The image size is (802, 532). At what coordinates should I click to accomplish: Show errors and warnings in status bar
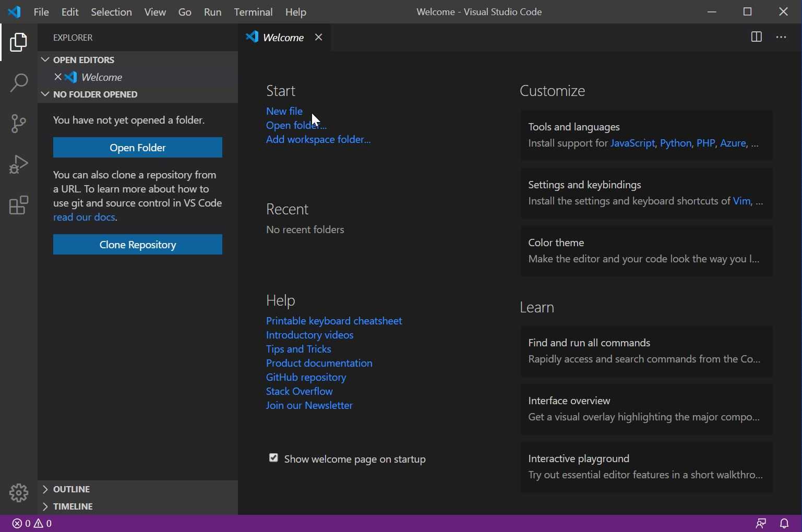click(32, 523)
